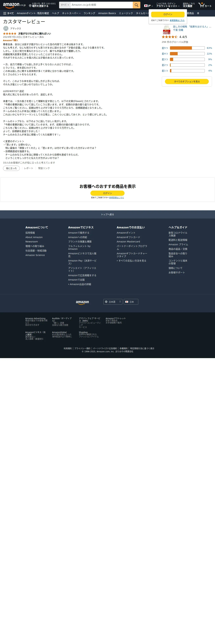
Task: Open Amazon Mastercard footer link
Action: pos(128,241)
